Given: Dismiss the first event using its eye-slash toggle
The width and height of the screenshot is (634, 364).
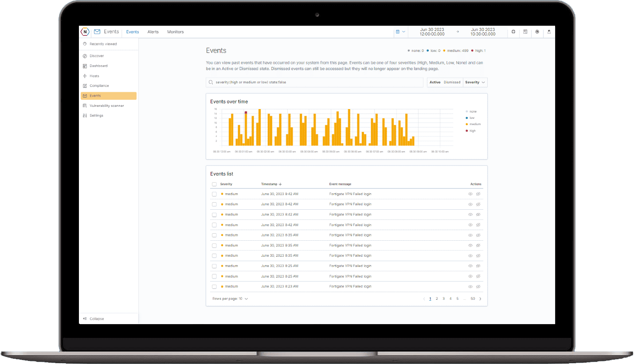Looking at the screenshot, I should (478, 194).
